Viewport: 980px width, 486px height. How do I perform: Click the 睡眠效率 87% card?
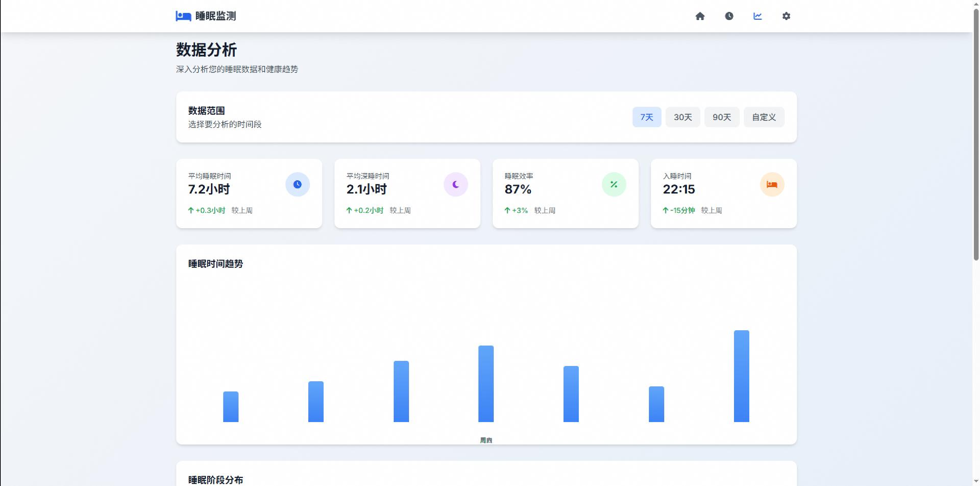[x=565, y=193]
